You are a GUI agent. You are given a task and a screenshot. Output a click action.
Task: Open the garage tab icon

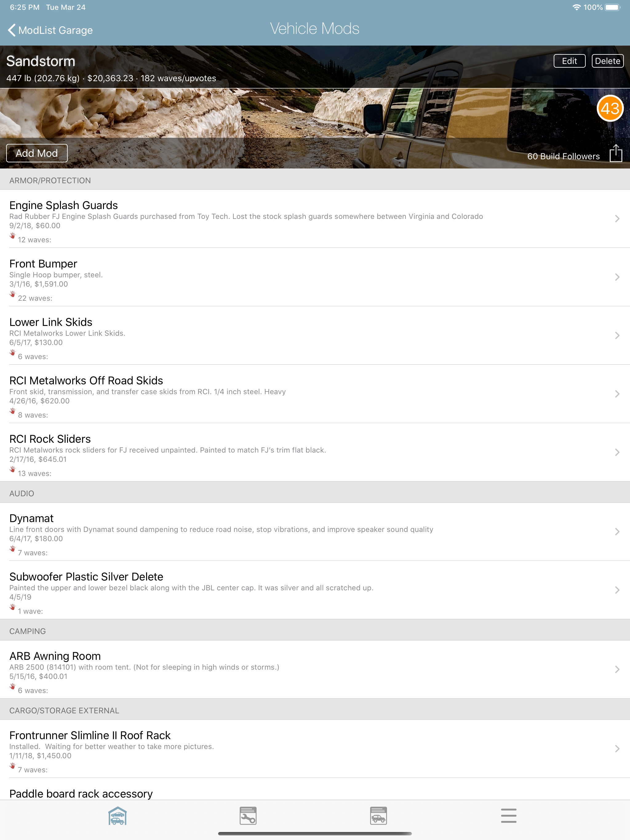pyautogui.click(x=118, y=816)
